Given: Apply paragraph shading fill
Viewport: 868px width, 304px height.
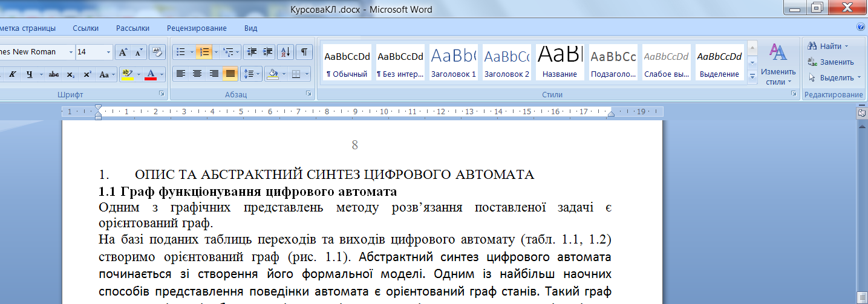Looking at the screenshot, I should 272,74.
